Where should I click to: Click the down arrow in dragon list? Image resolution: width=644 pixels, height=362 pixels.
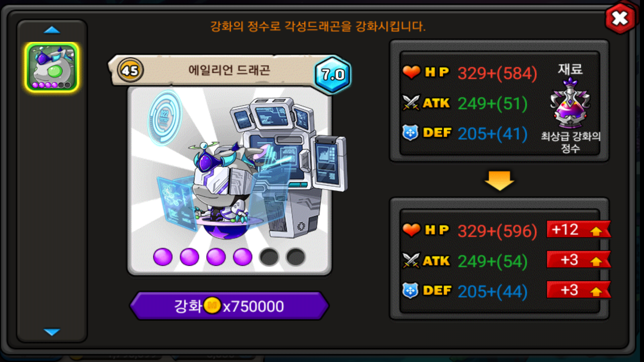pyautogui.click(x=52, y=332)
